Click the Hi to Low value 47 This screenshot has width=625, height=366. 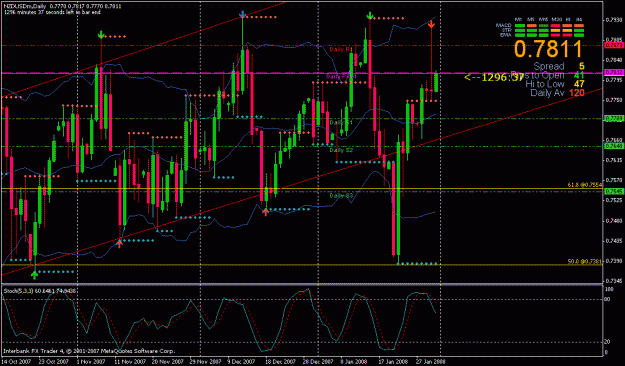tap(579, 84)
